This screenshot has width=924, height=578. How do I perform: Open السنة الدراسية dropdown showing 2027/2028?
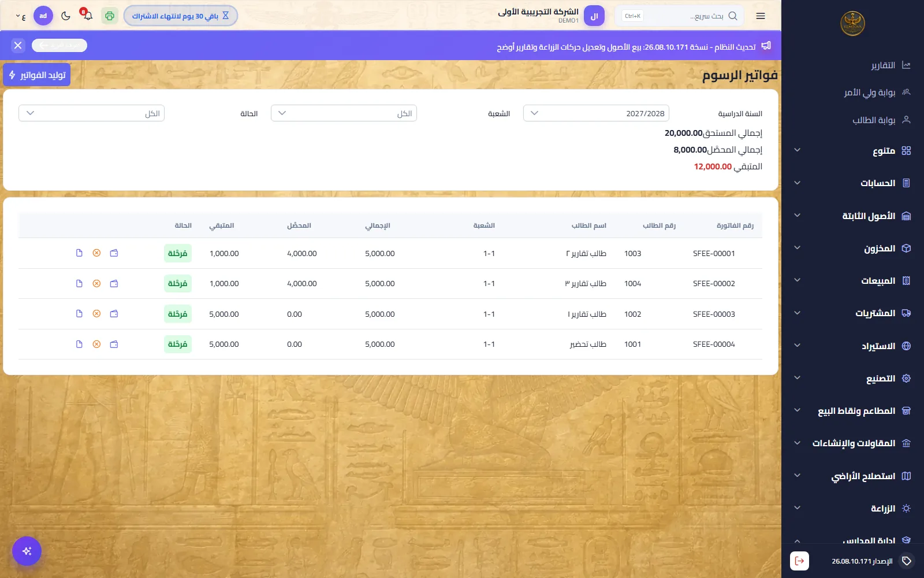(x=596, y=113)
